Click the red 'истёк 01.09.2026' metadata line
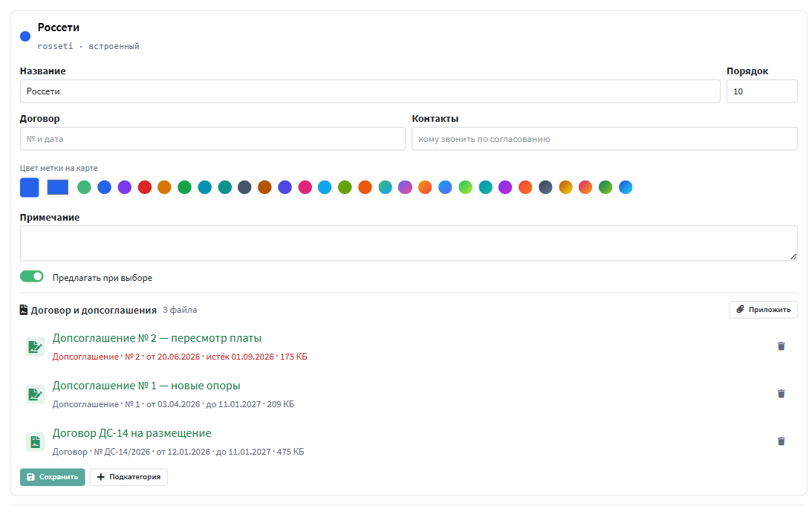Image resolution: width=812 pixels, height=506 pixels. click(x=180, y=357)
